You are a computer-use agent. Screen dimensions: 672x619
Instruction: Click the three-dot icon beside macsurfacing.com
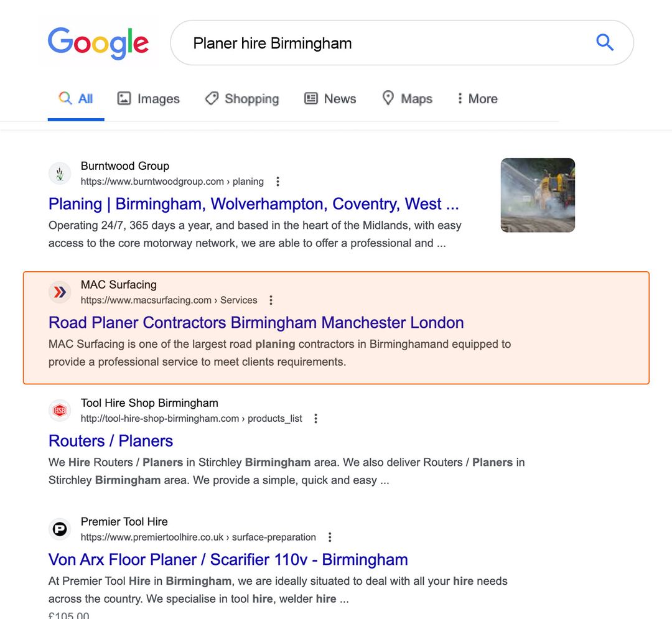pyautogui.click(x=271, y=300)
